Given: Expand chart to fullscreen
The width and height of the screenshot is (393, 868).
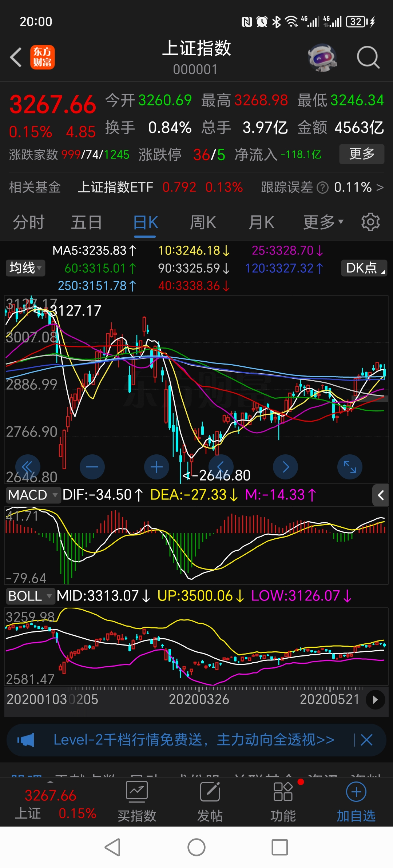Looking at the screenshot, I should tap(350, 467).
